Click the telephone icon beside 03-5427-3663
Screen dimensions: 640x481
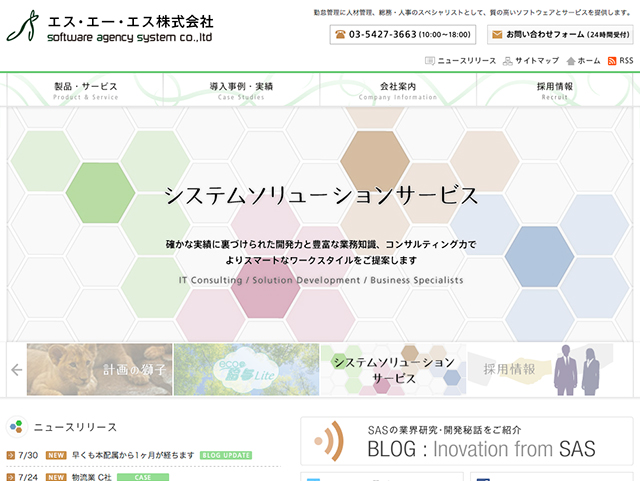[x=340, y=34]
